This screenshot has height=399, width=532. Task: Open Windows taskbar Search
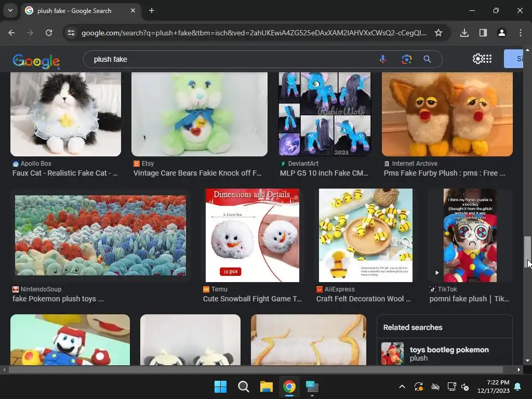(243, 387)
